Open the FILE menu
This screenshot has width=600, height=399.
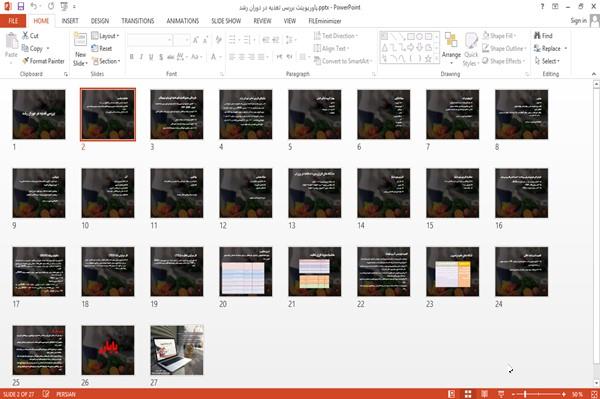(x=13, y=21)
